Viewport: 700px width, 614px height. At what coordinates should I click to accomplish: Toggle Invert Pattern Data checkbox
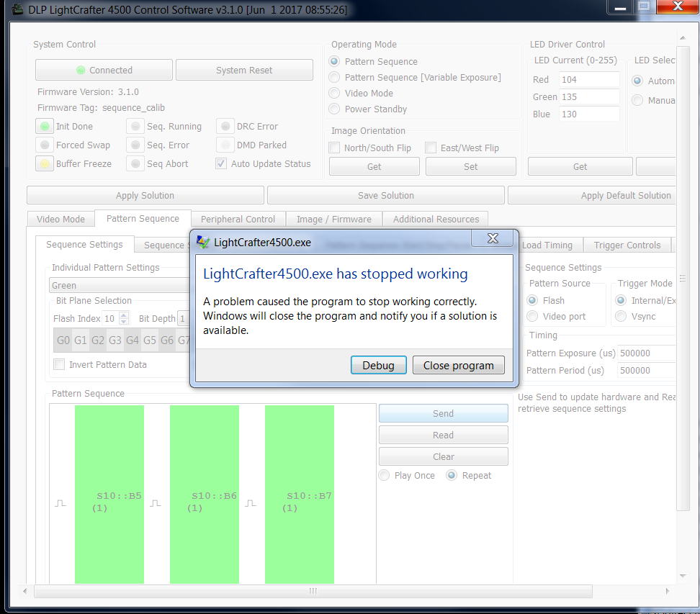59,364
